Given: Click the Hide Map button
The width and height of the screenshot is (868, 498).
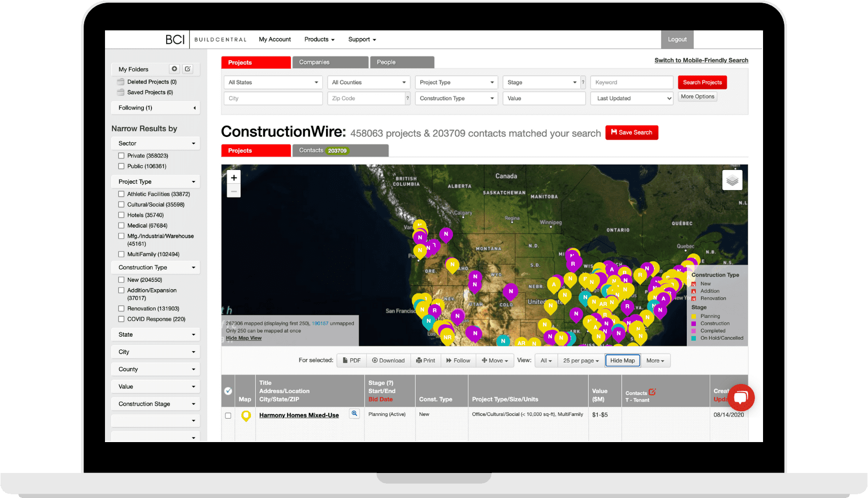Looking at the screenshot, I should [622, 361].
